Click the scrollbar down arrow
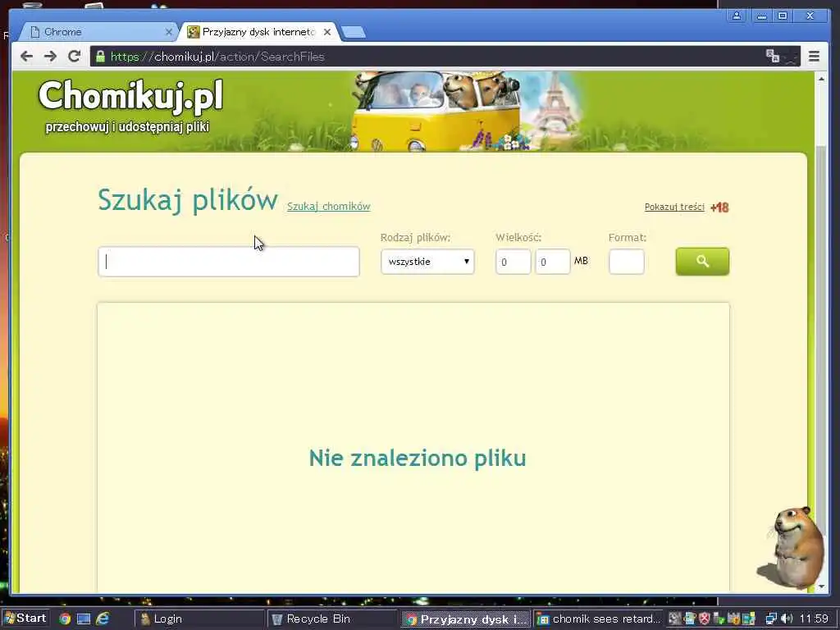Image resolution: width=840 pixels, height=630 pixels. [821, 586]
